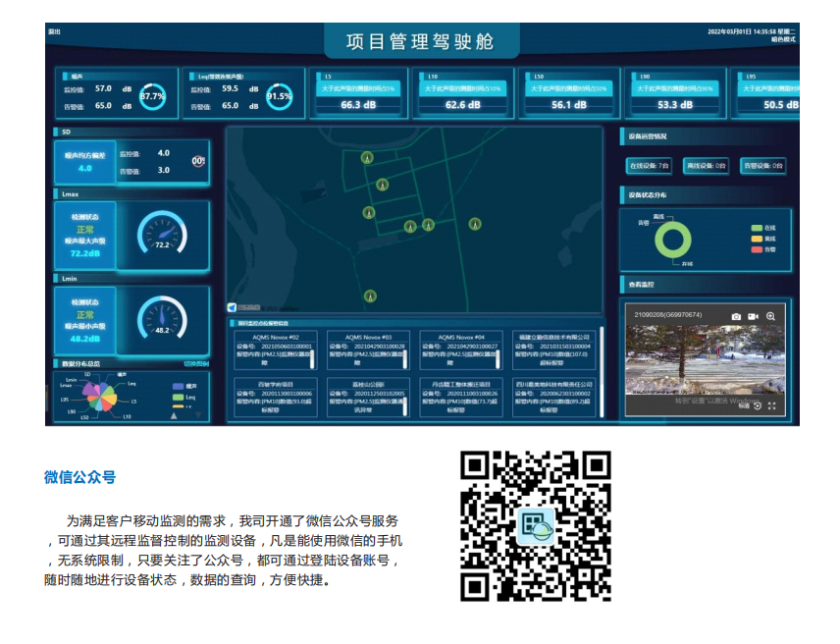Click the green device status donut chart
Image resolution: width=840 pixels, height=644 pixels.
click(673, 240)
